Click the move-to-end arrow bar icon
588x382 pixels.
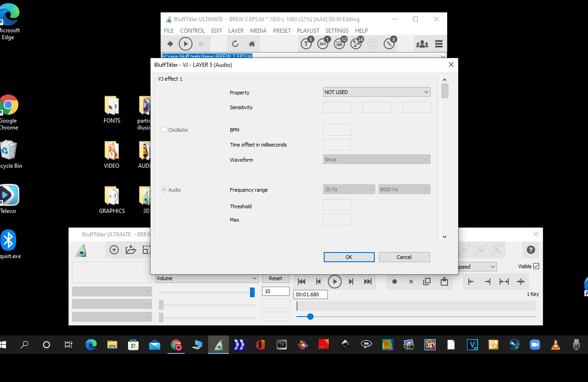point(488,282)
